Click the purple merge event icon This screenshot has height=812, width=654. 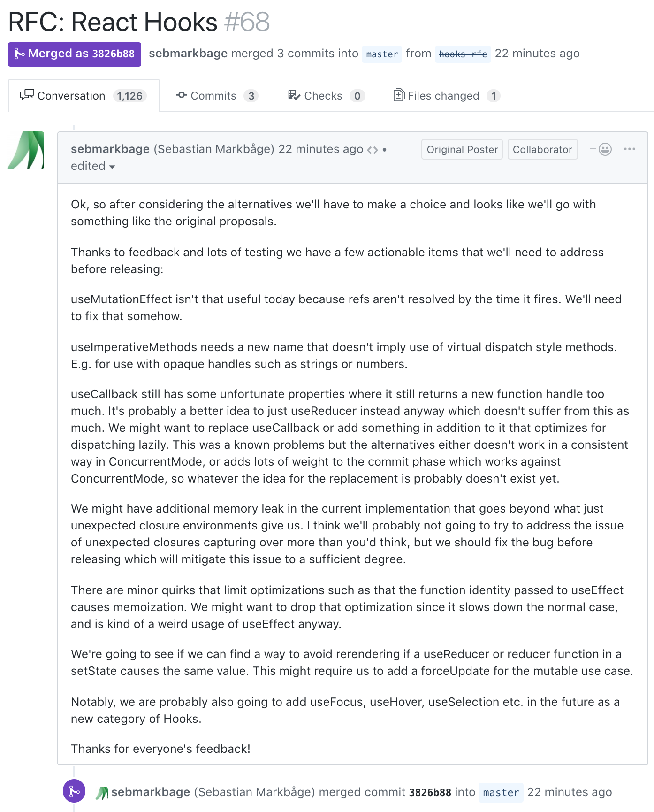pos(74,791)
